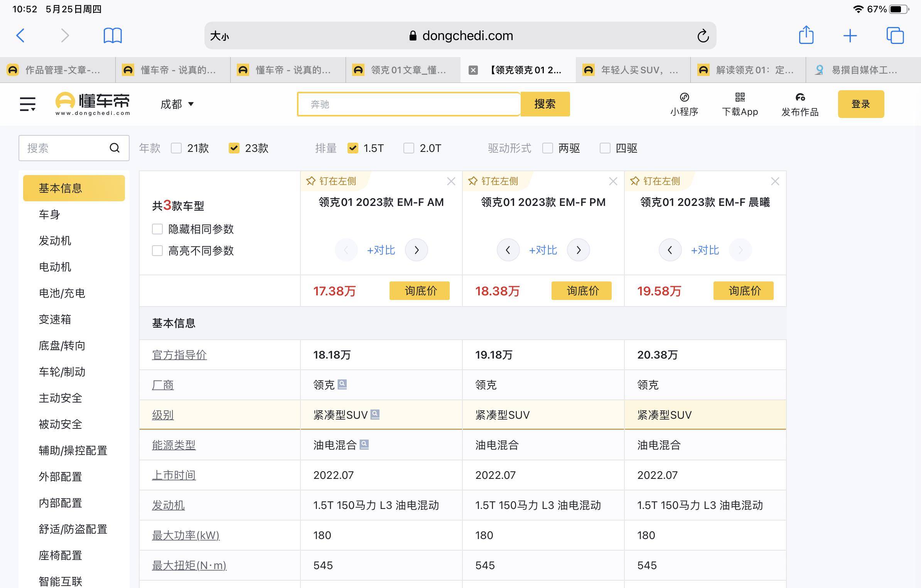Open the Safari share sheet
921x588 pixels.
[x=806, y=35]
